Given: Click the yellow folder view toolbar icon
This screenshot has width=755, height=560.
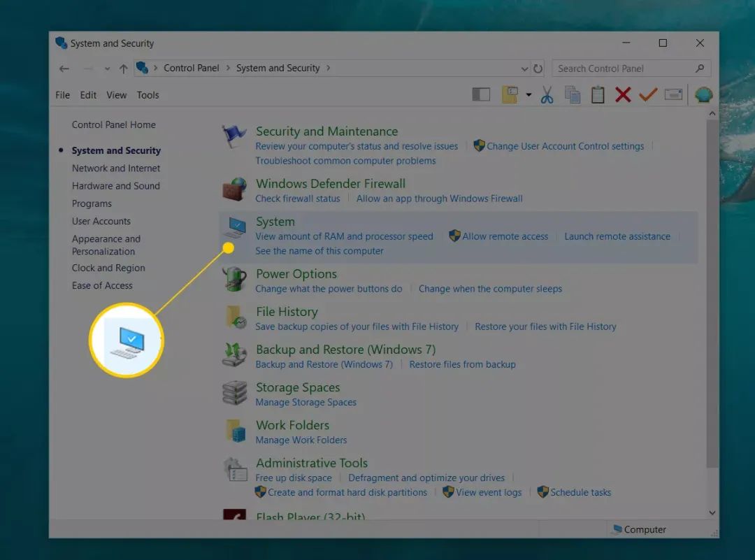Looking at the screenshot, I should (x=510, y=95).
